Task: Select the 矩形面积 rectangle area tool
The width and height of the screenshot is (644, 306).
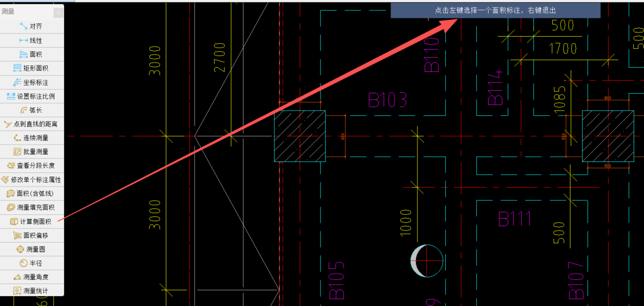Action: click(31, 68)
